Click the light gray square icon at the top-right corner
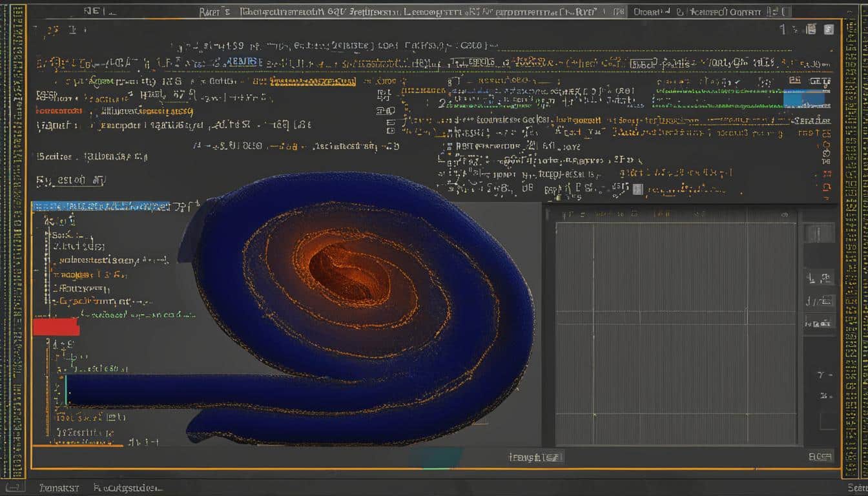868x496 pixels. click(x=829, y=29)
